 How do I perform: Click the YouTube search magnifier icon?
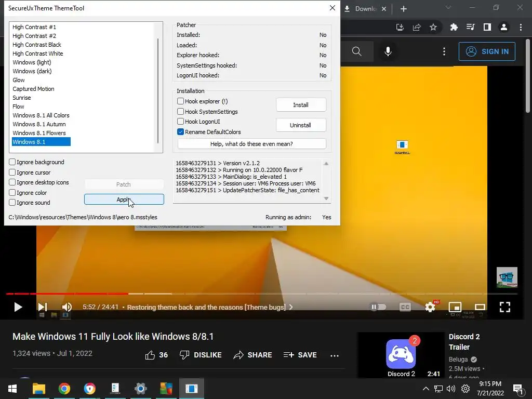pos(356,51)
